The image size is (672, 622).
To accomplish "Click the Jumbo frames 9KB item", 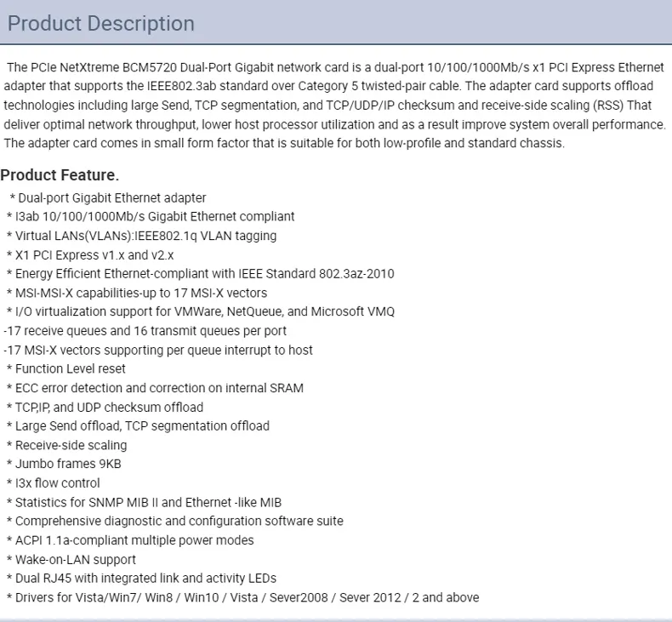I will (x=64, y=464).
